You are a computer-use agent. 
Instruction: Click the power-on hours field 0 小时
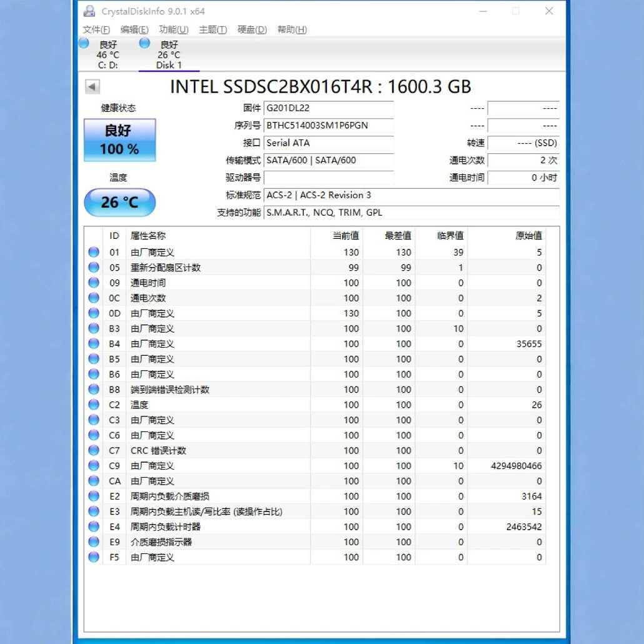(523, 178)
